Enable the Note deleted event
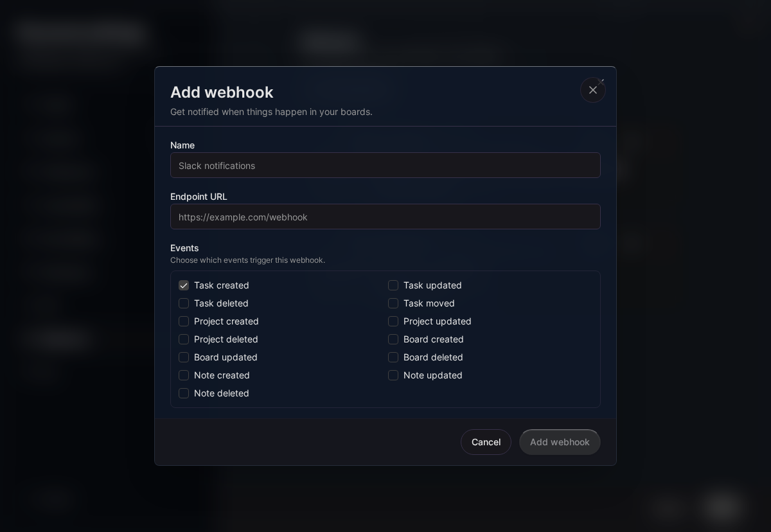The image size is (771, 532). pyautogui.click(x=184, y=393)
